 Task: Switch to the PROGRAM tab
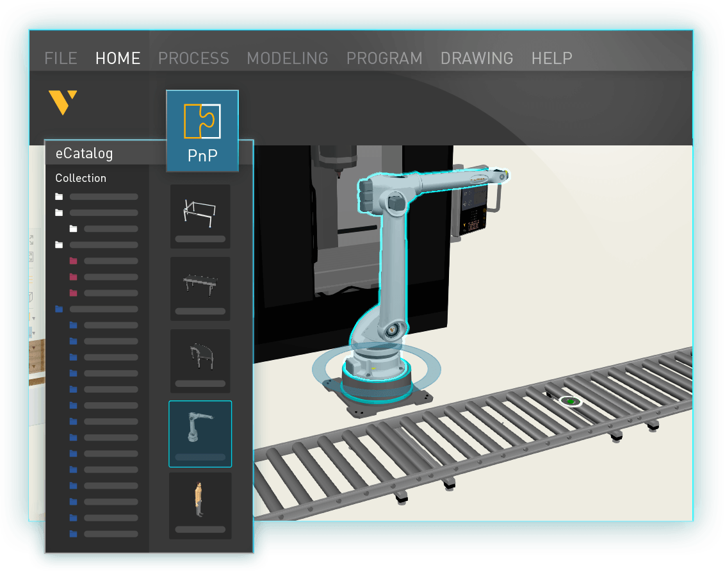(x=384, y=58)
